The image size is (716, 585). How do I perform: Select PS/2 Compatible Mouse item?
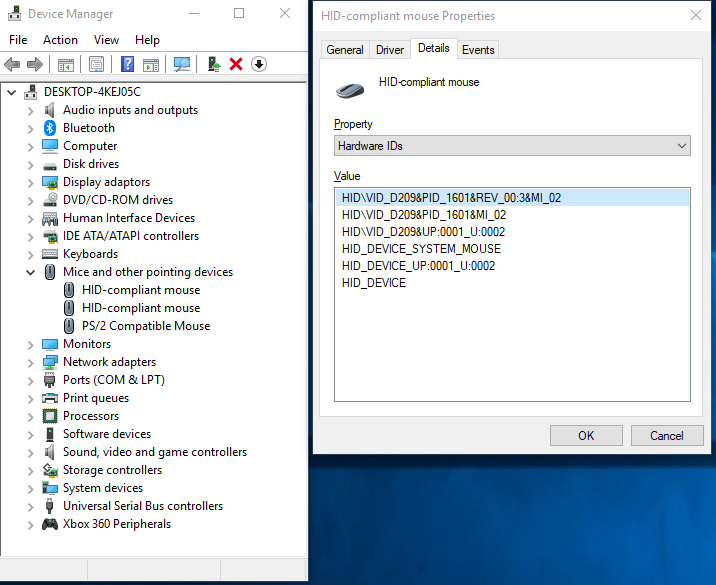[146, 326]
